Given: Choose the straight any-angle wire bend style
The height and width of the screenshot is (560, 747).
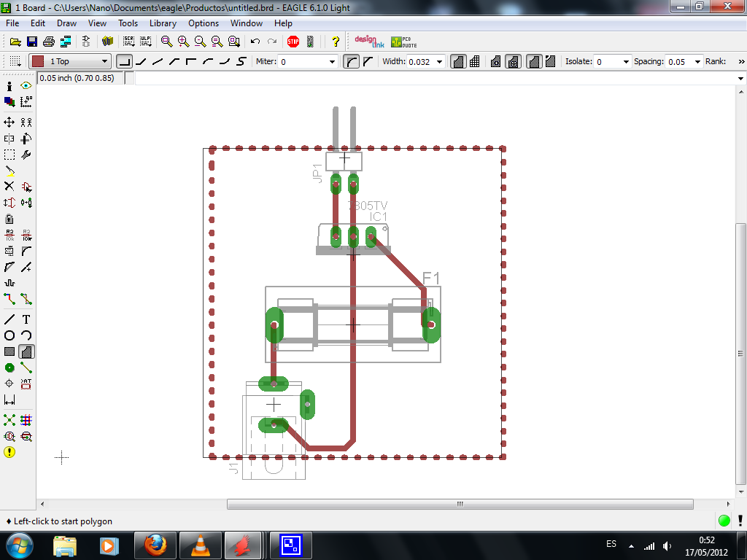Looking at the screenshot, I should [x=158, y=61].
